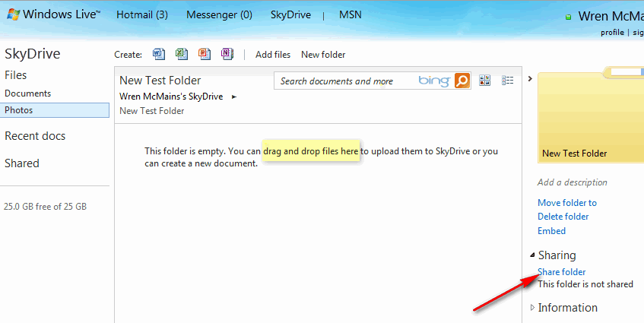Open Shared in the sidebar
Viewport: 644px width, 323px height.
[22, 163]
